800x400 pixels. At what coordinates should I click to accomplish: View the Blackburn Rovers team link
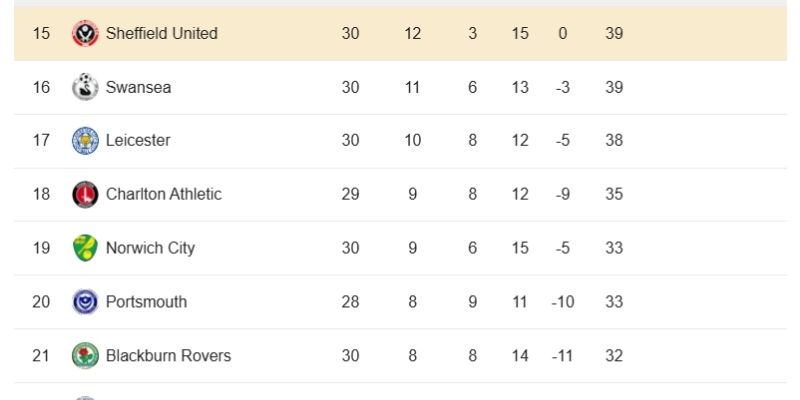(x=168, y=356)
